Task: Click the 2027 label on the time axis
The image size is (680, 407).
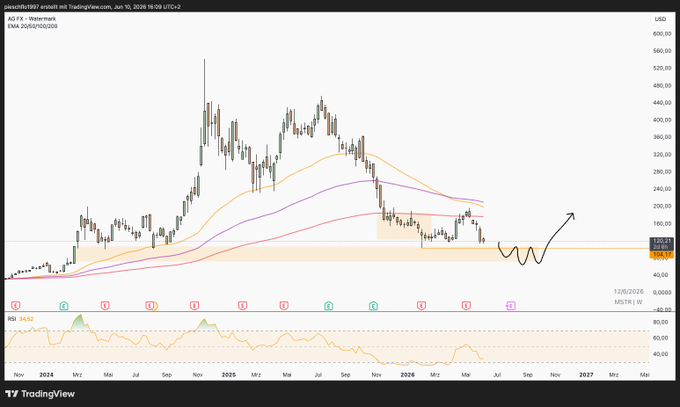Action: 586,375
